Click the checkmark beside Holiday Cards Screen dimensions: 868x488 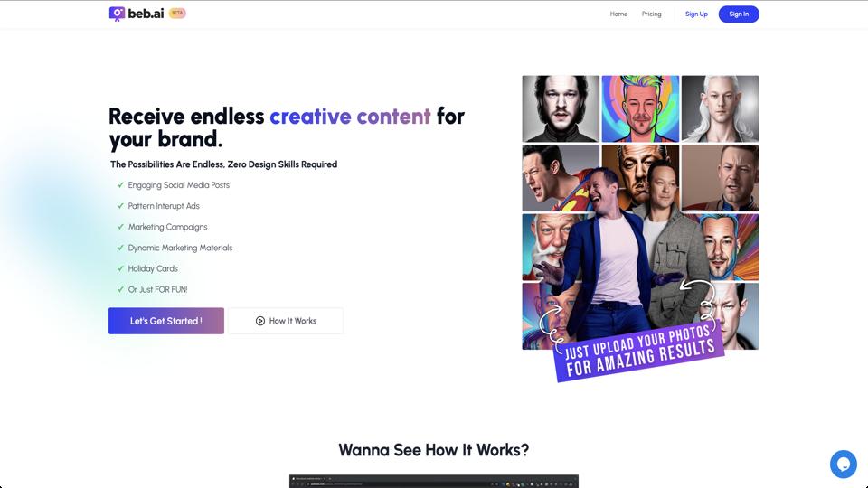tap(120, 268)
